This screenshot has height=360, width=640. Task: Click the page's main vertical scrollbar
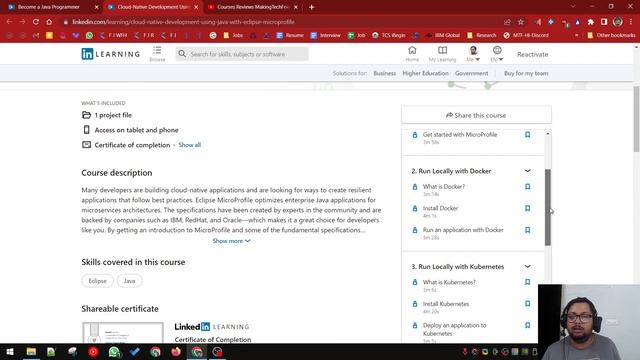pyautogui.click(x=636, y=119)
